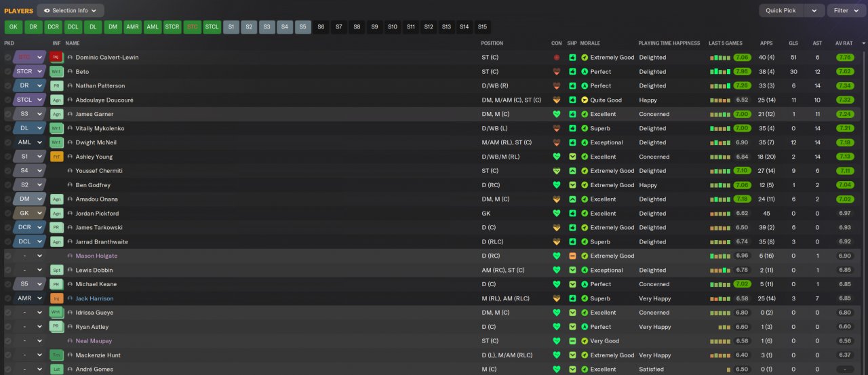Click the sharpness icon in Amadou Onana's row
Screen dimensions: 868x375
(x=572, y=199)
